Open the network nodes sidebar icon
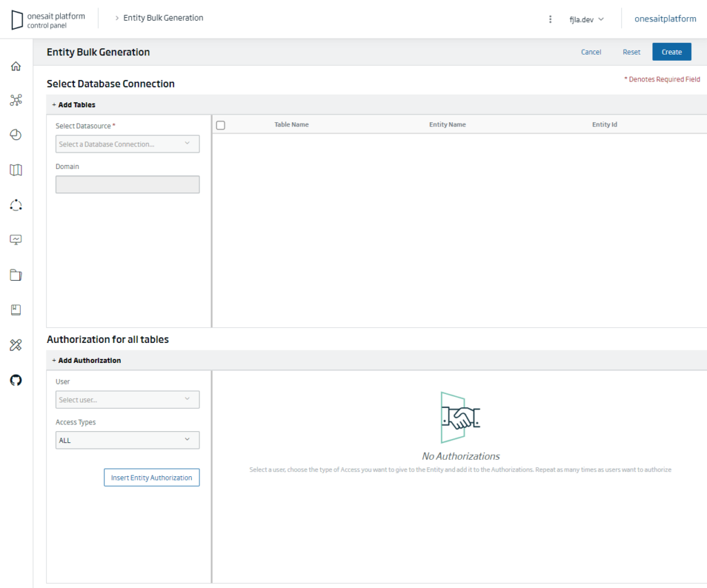This screenshot has height=588, width=707. coord(16,100)
